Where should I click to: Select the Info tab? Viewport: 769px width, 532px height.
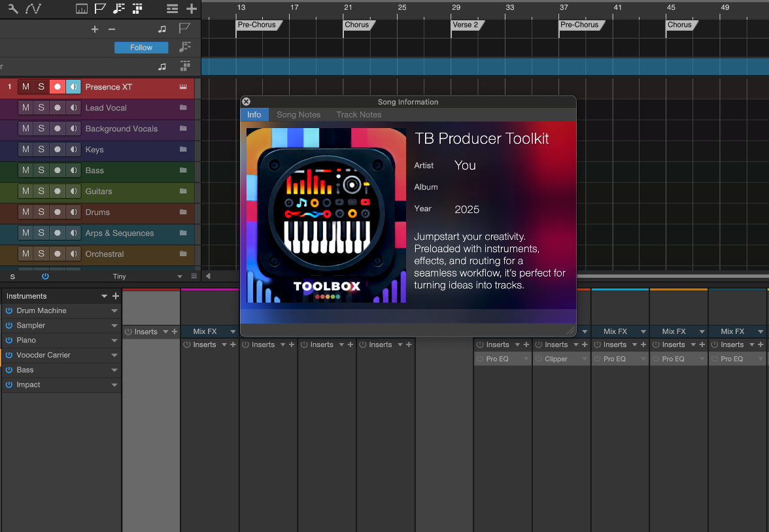pos(254,114)
